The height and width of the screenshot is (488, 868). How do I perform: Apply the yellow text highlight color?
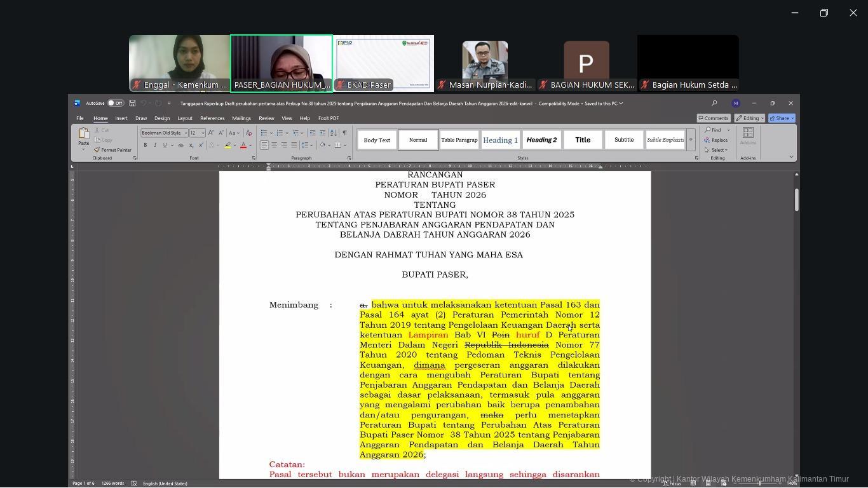[x=227, y=146]
